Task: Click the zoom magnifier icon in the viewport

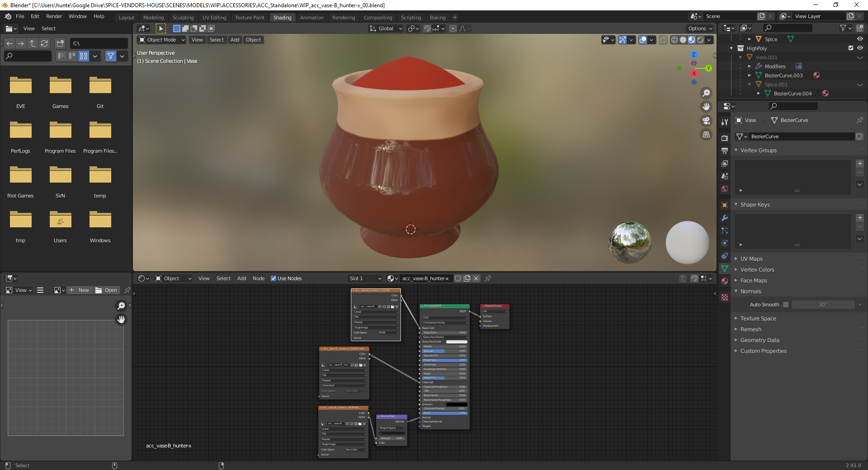Action: (706, 93)
